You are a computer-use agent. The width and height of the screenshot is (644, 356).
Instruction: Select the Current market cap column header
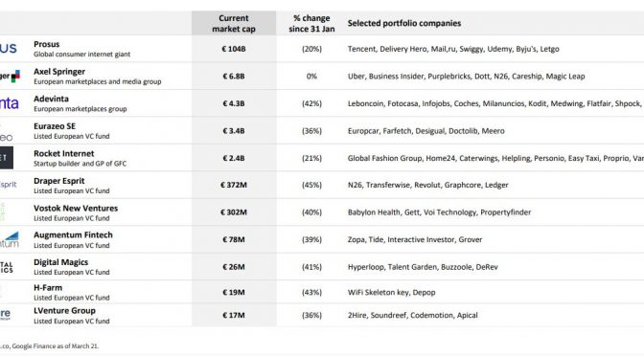click(x=234, y=23)
